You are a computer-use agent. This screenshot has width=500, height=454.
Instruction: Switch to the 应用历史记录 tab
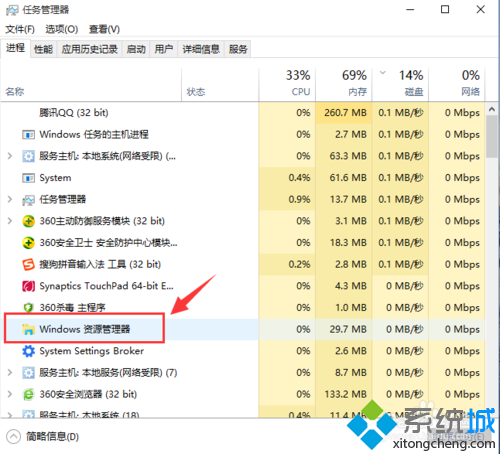point(90,50)
